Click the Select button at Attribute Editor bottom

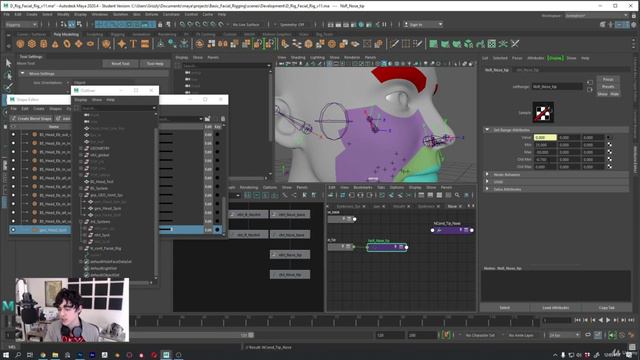(x=505, y=308)
